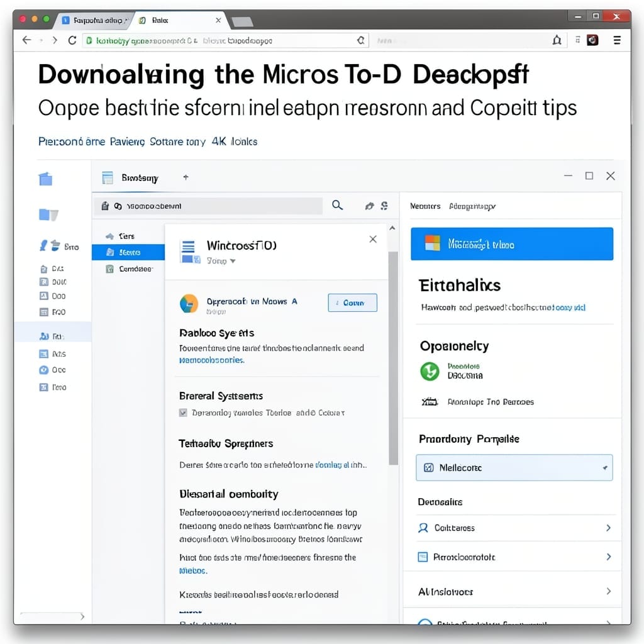Select 'Ters' in the navigation list

[126, 236]
